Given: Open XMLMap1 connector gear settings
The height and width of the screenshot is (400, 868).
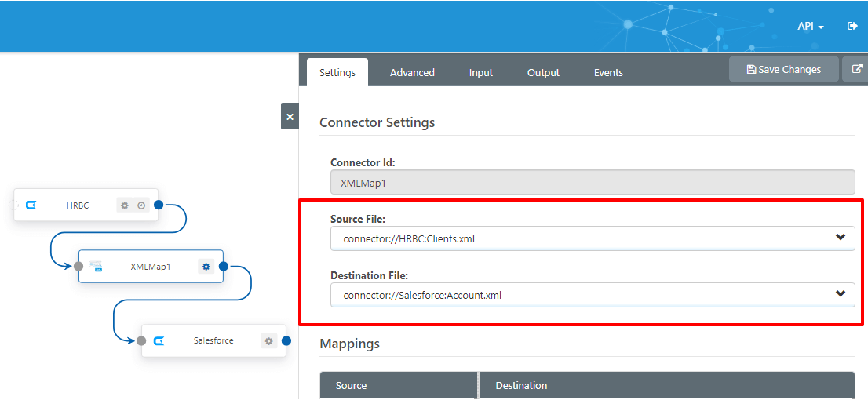Looking at the screenshot, I should tap(206, 267).
